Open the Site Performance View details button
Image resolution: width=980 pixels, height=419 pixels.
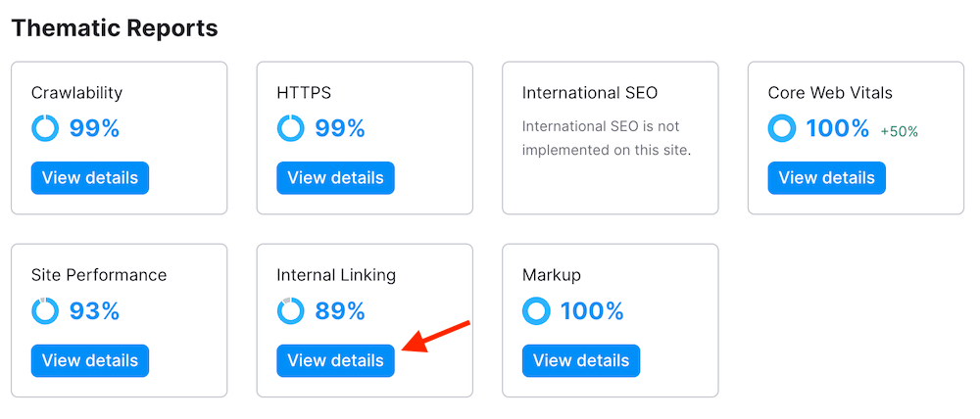point(90,360)
